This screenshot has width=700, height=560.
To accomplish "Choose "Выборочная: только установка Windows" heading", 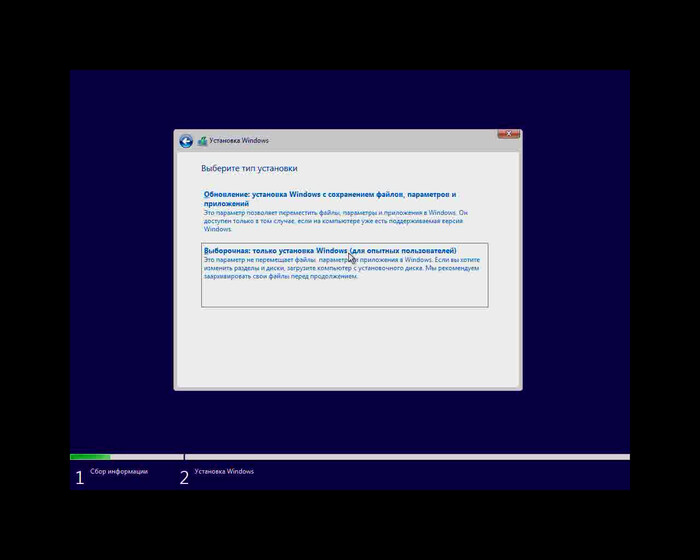I will pyautogui.click(x=329, y=250).
